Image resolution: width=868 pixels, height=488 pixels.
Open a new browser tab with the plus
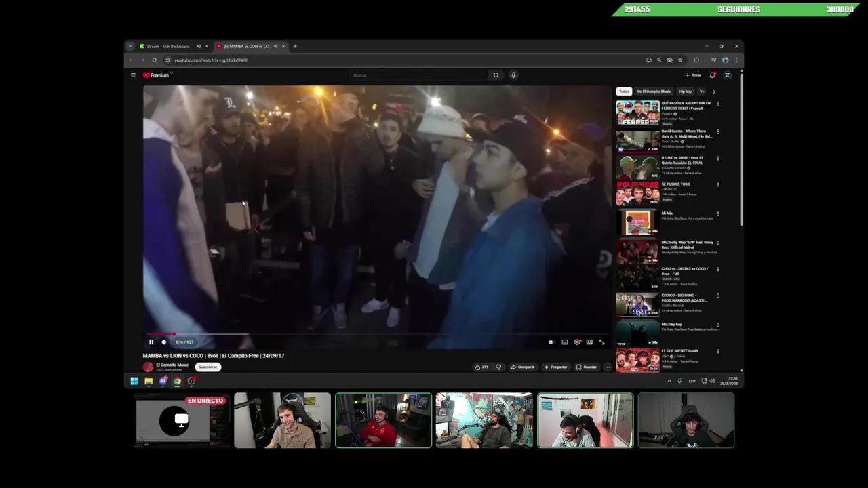coord(295,46)
